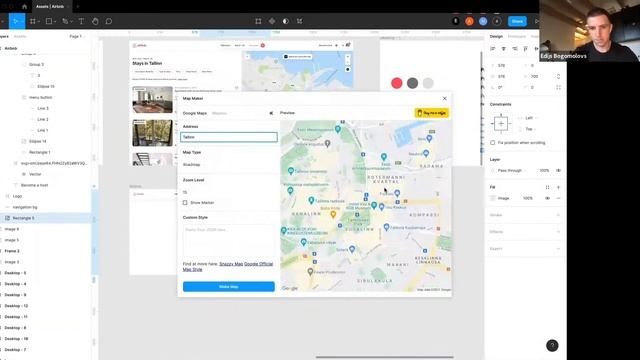Open the Top vertical constraint dropdown

coord(531,129)
